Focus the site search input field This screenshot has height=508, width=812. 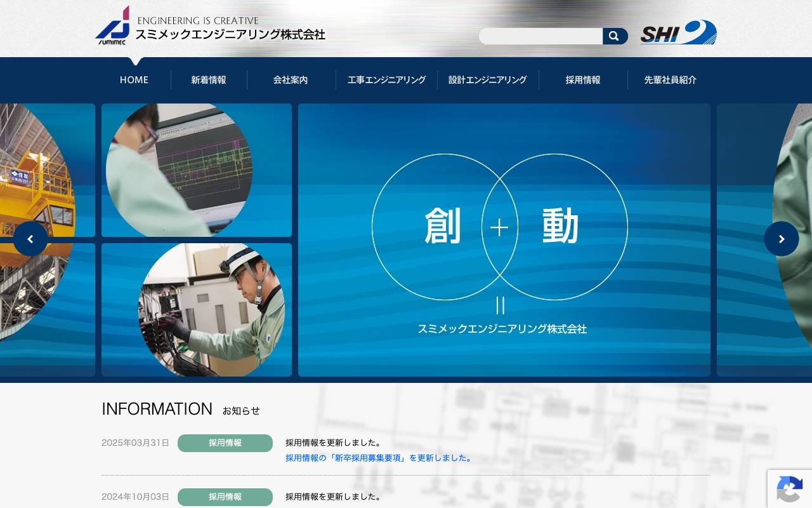(x=540, y=36)
